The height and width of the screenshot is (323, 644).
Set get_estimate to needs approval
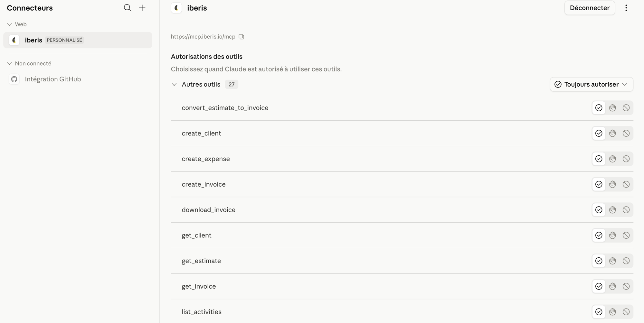tap(612, 261)
